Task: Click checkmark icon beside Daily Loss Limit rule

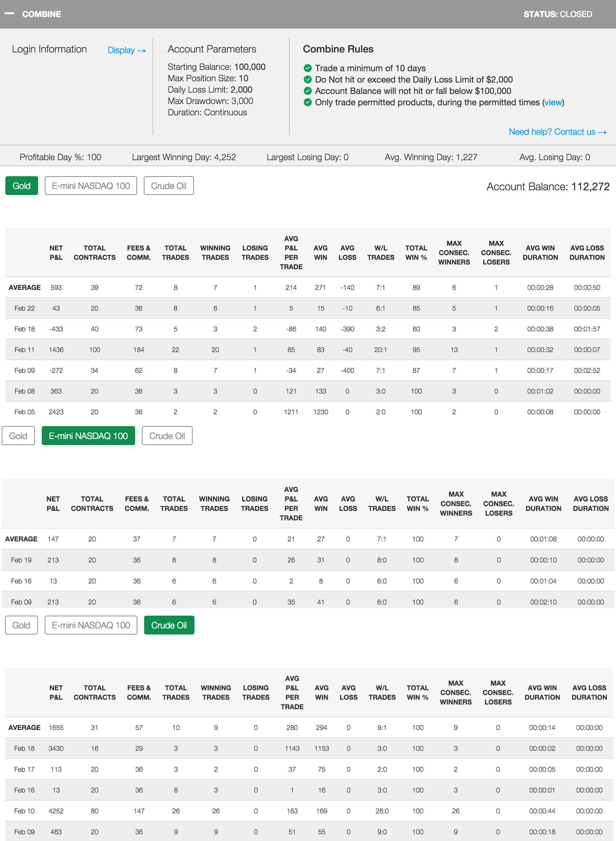Action: coord(308,79)
